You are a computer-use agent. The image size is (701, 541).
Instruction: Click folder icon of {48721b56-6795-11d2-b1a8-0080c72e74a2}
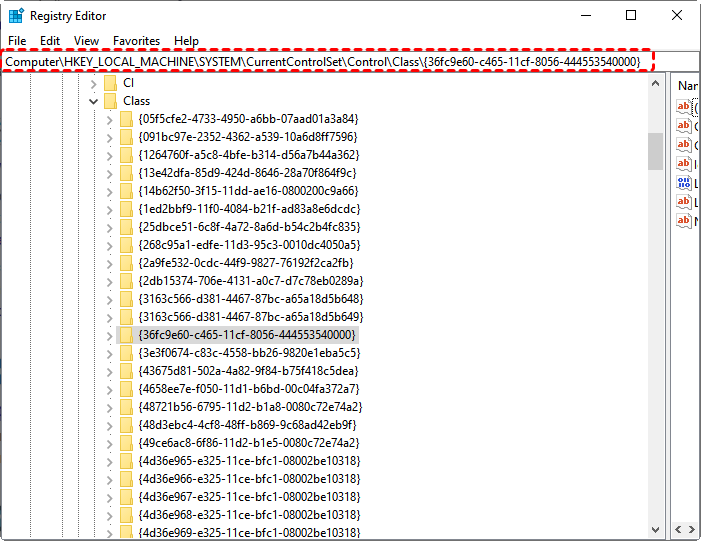coord(127,407)
